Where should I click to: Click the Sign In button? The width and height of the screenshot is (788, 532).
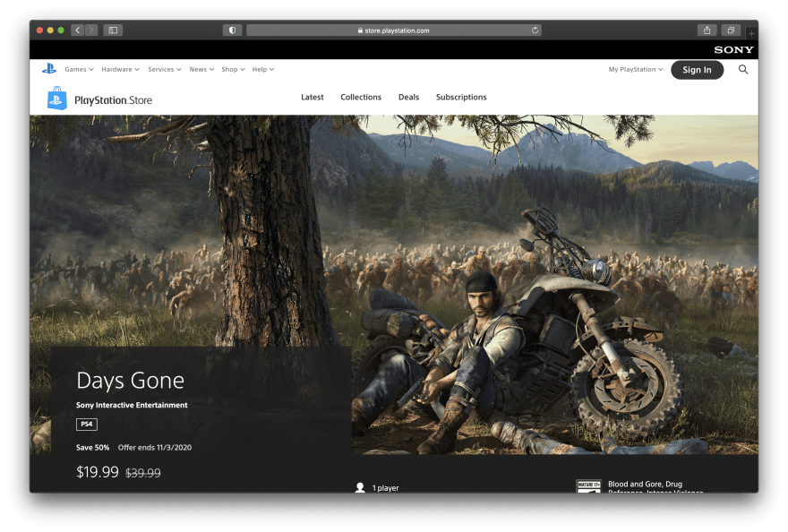[x=697, y=70]
